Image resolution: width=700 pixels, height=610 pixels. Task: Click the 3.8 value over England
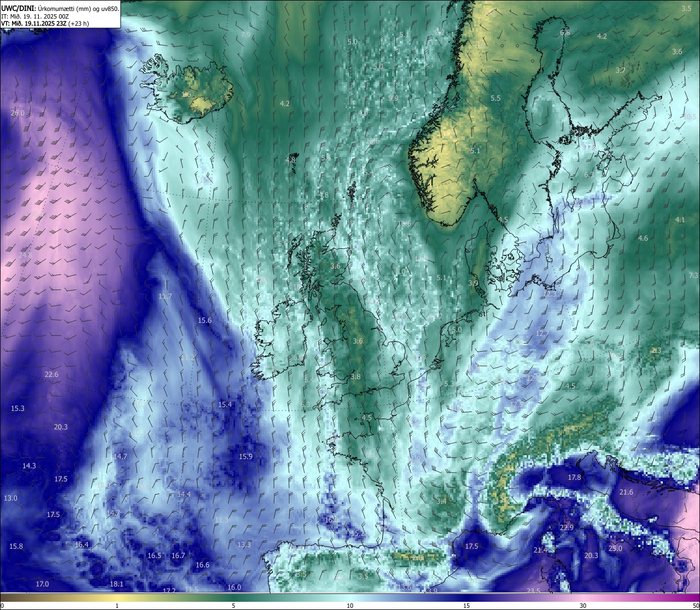[x=355, y=376]
